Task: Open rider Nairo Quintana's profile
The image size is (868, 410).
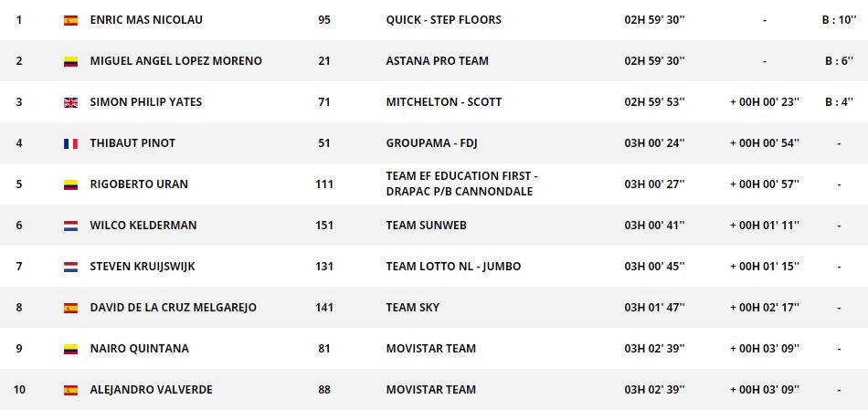Action: click(x=141, y=349)
